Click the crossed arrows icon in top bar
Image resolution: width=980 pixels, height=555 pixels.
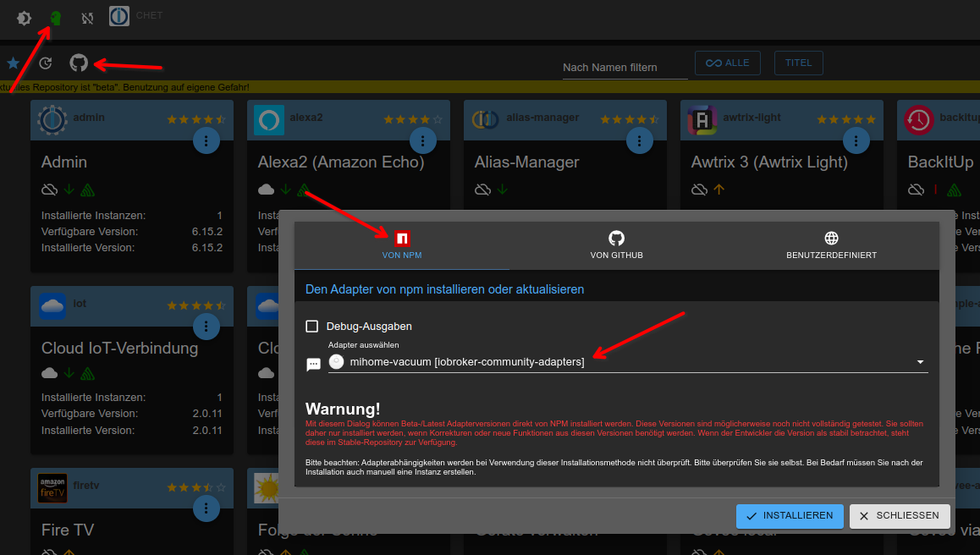click(x=87, y=18)
